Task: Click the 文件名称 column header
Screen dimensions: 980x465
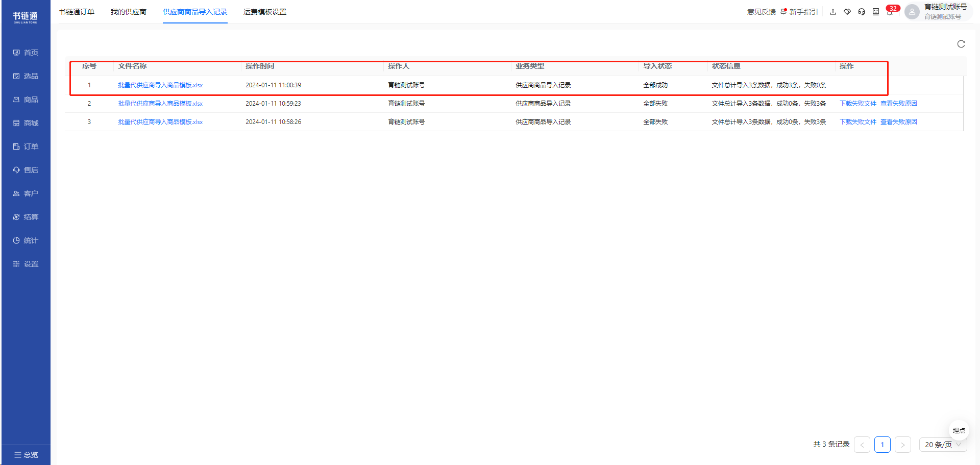Action: click(132, 66)
